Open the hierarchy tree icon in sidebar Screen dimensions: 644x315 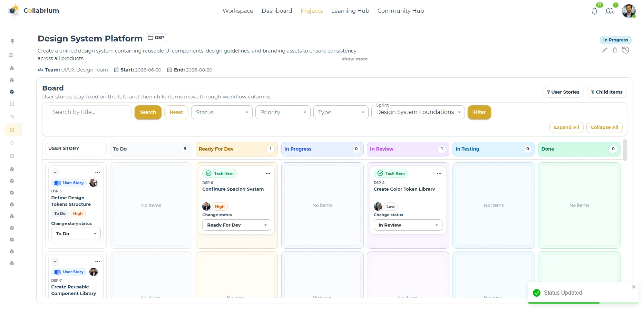pos(12,117)
